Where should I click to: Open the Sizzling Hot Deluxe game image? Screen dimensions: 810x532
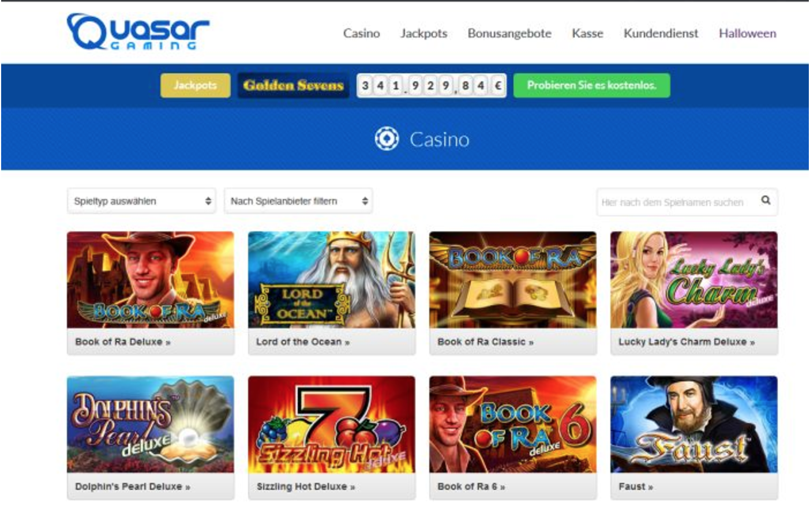click(332, 425)
